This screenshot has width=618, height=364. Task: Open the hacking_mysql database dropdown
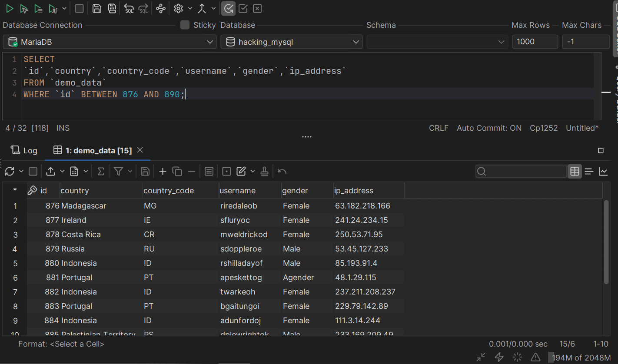[291, 42]
